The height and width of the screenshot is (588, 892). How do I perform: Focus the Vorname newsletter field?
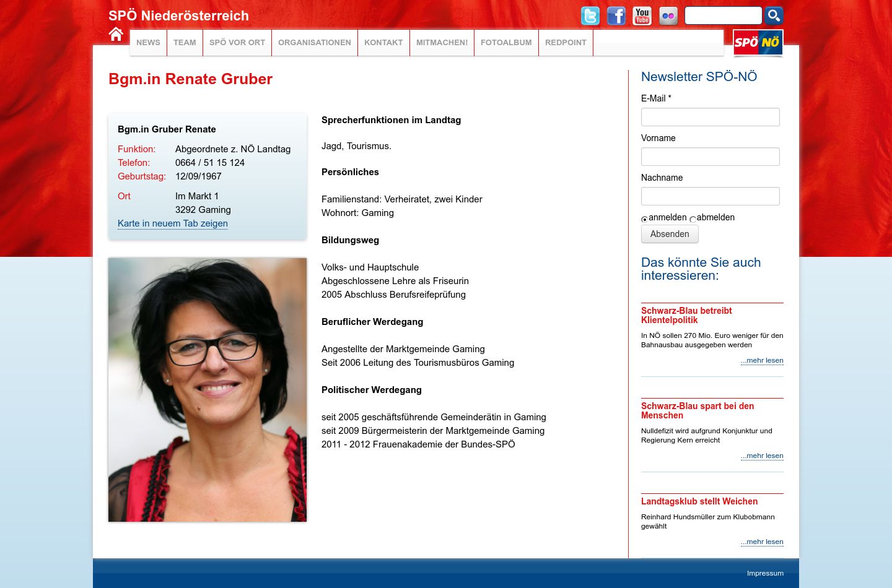[711, 157]
